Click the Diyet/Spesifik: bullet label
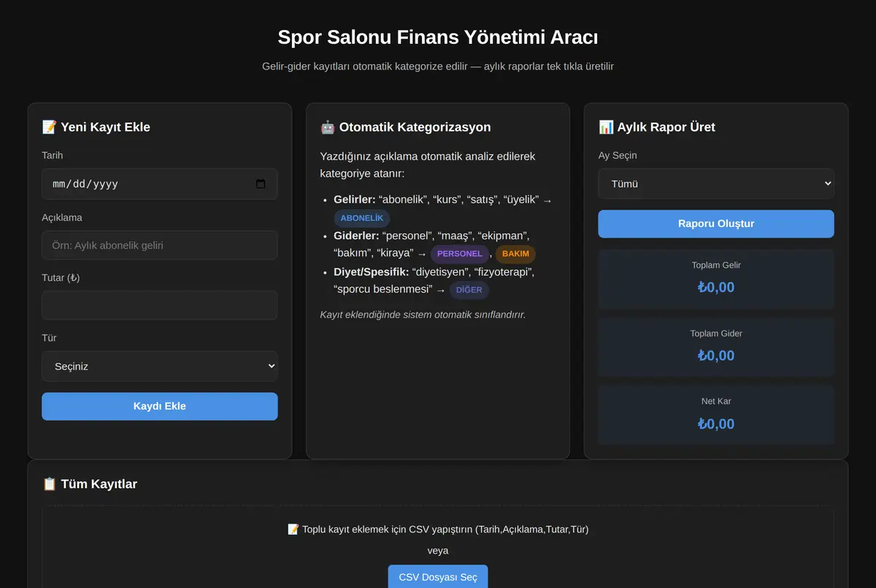Screen dimensions: 876x588 pos(372,271)
